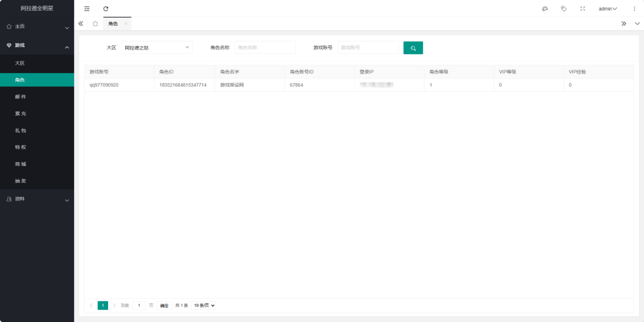Screen dimensions: 644x322
Task: Open the theme palette icon
Action: (545, 9)
